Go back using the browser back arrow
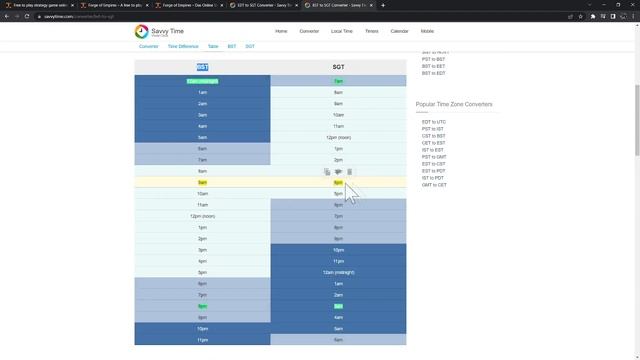Image resolution: width=640 pixels, height=360 pixels. pos(7,16)
